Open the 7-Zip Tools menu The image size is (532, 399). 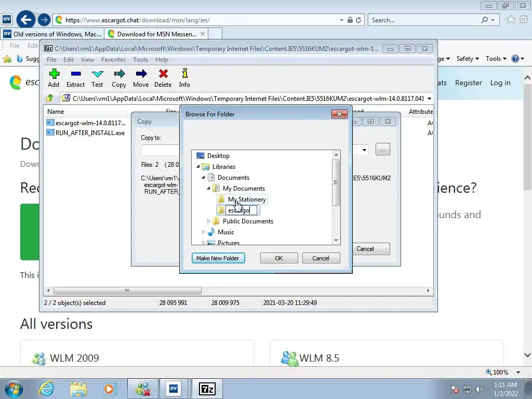point(140,59)
